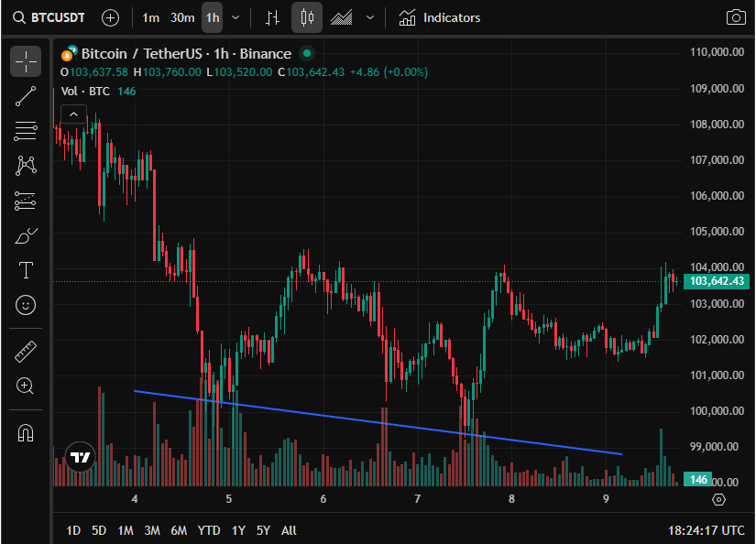The image size is (756, 544).
Task: Select the zoom in tool
Action: (x=26, y=386)
